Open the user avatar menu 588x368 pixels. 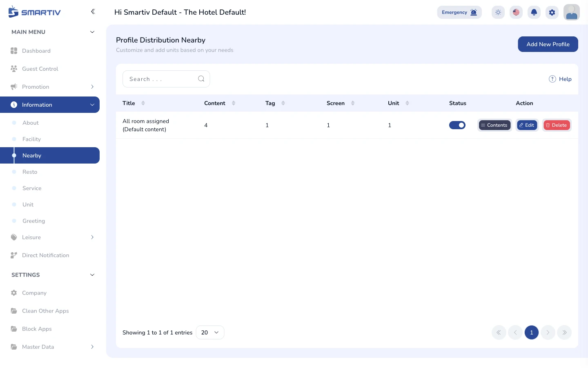(572, 12)
